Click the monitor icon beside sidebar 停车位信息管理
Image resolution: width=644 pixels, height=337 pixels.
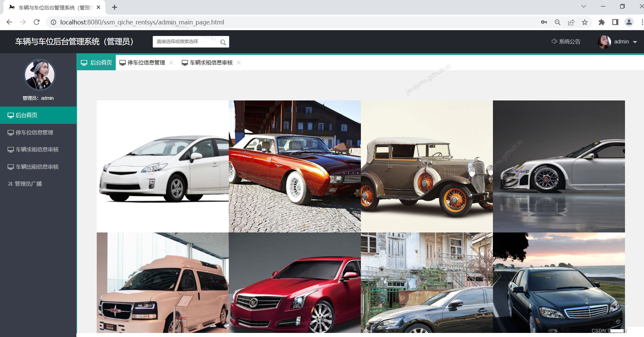point(11,133)
